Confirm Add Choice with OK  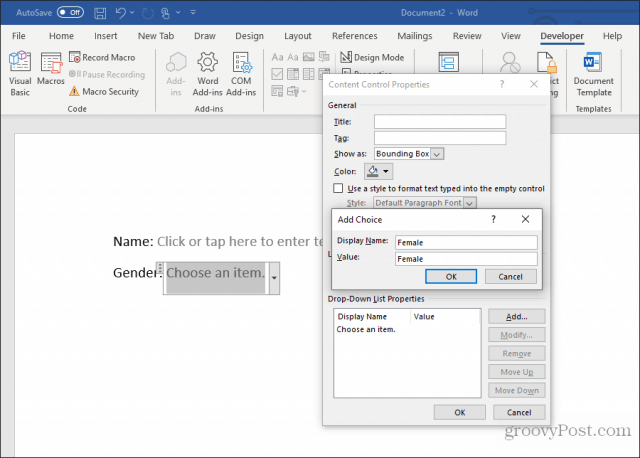451,276
